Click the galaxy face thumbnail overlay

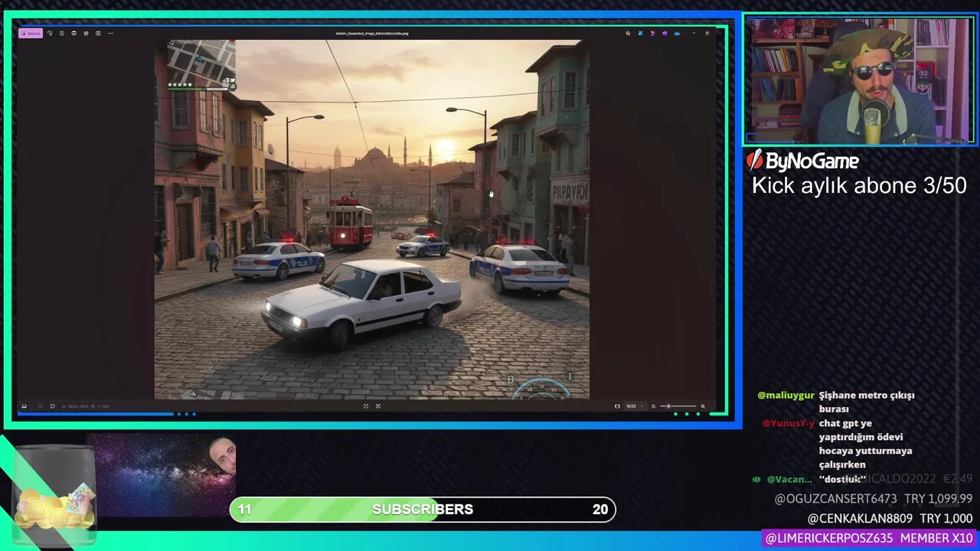click(161, 474)
